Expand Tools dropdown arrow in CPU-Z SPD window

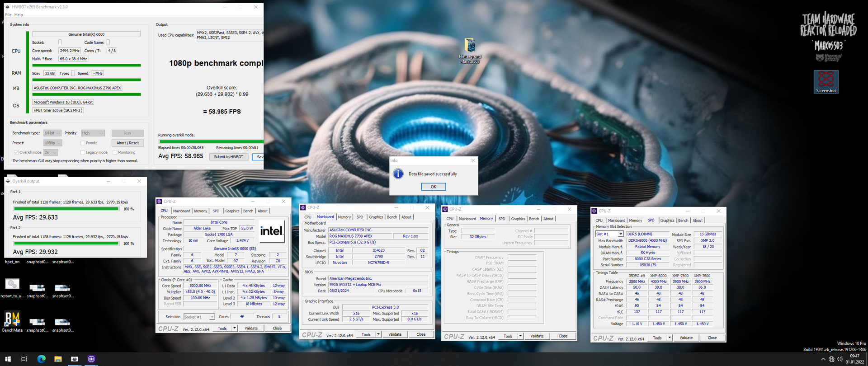coord(670,338)
